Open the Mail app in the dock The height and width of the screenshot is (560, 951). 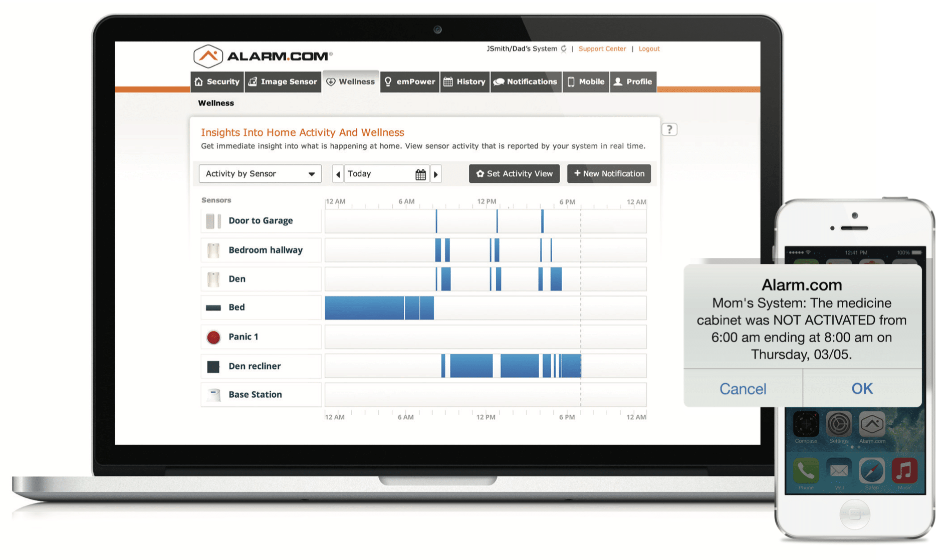click(x=839, y=471)
